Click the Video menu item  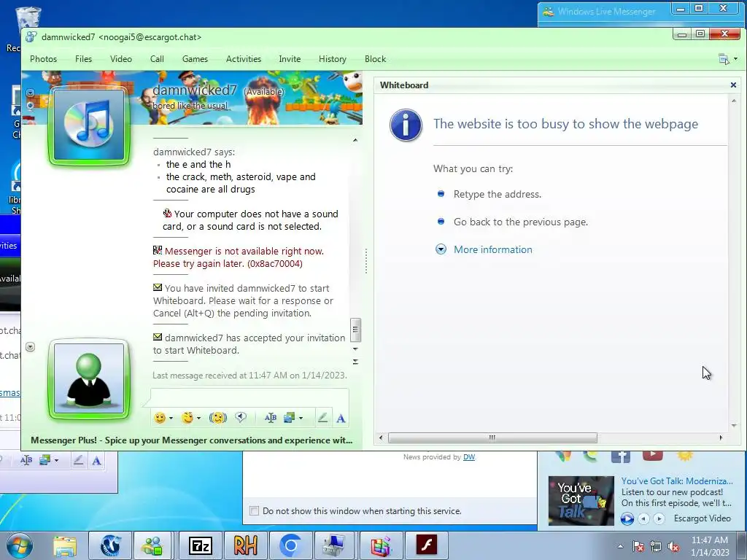(121, 59)
